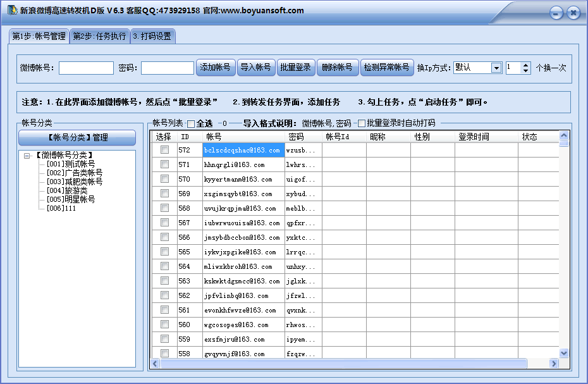This screenshot has height=384, width=588.
Task: Close the window with round X button
Action: click(573, 13)
